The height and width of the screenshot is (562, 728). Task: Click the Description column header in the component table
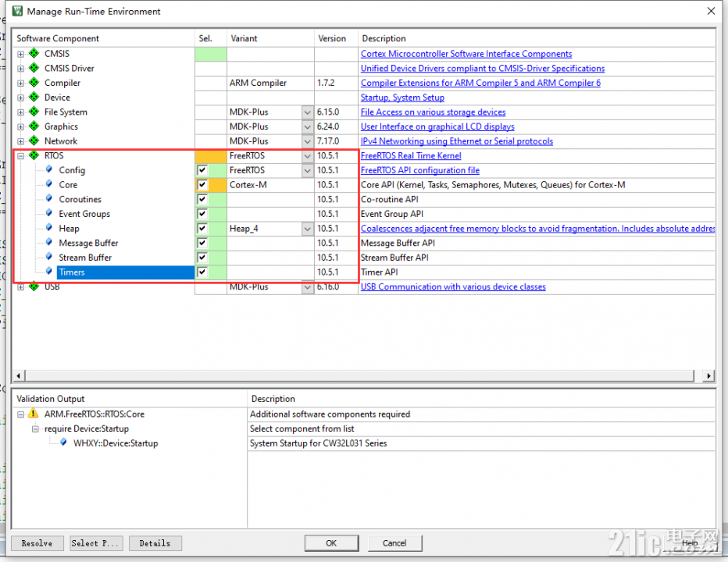[537, 38]
